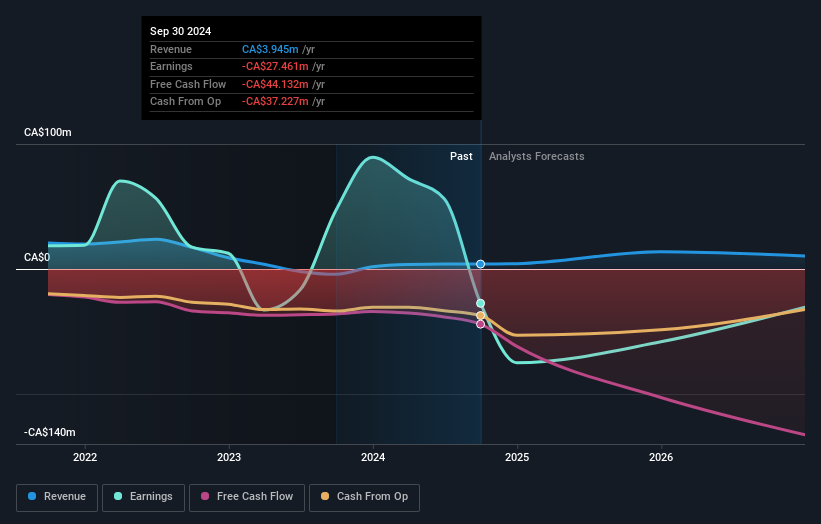Click the -CA$37.227m cash from op value
The image size is (821, 524).
pos(275,102)
